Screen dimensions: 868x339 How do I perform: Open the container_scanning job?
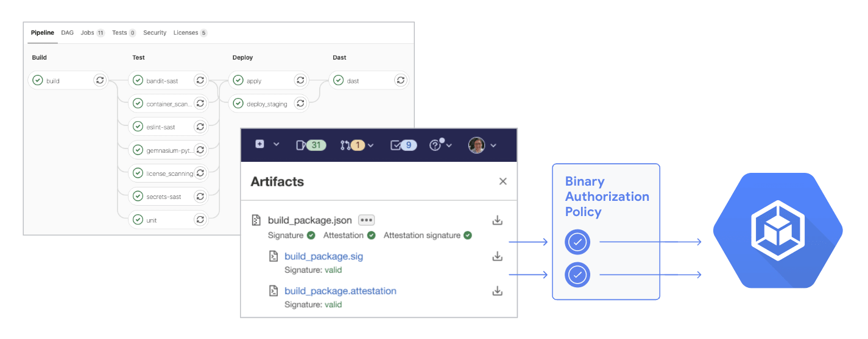coord(169,104)
